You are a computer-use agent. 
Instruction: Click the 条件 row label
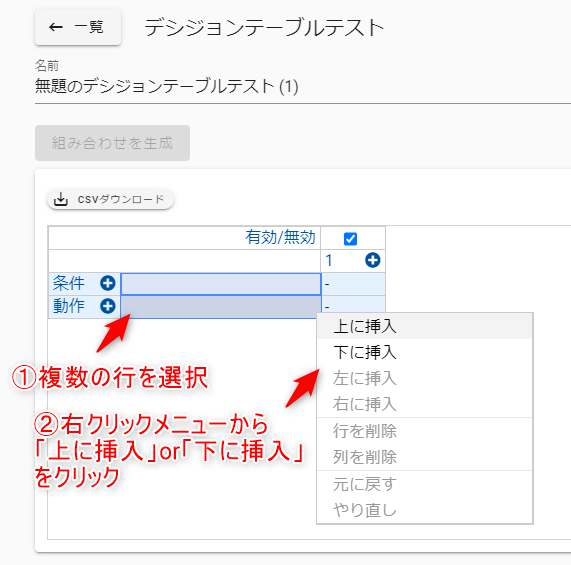(68, 283)
